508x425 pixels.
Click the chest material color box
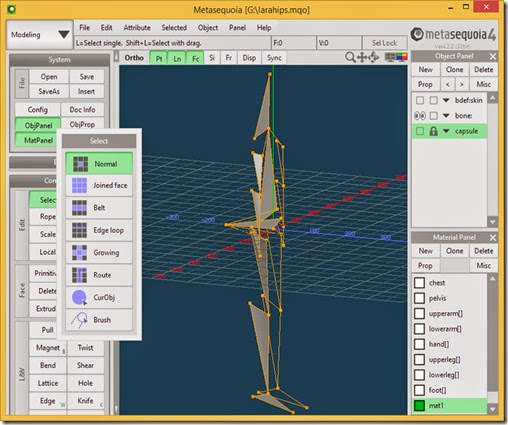click(419, 283)
